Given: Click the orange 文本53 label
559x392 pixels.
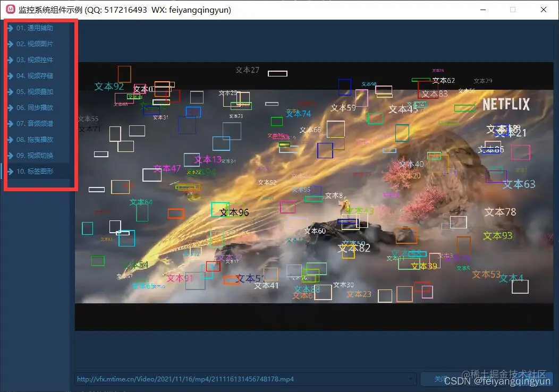Looking at the screenshot, I should click(487, 275).
